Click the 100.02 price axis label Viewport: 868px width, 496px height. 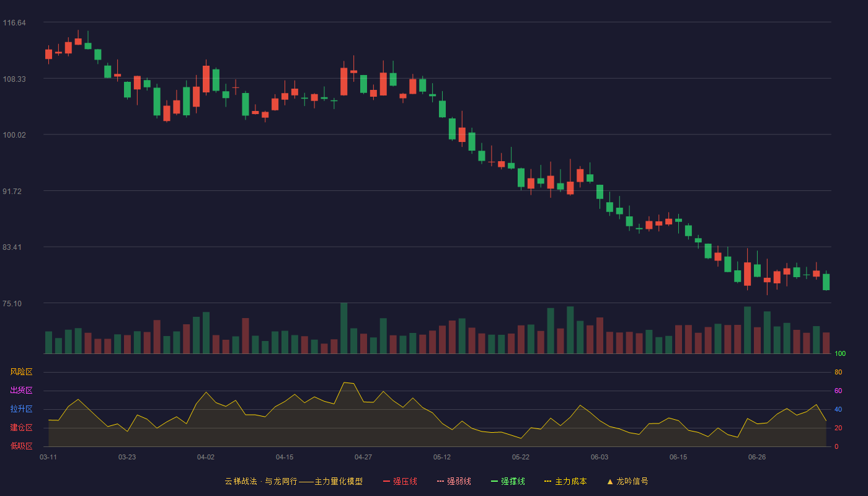tap(14, 135)
